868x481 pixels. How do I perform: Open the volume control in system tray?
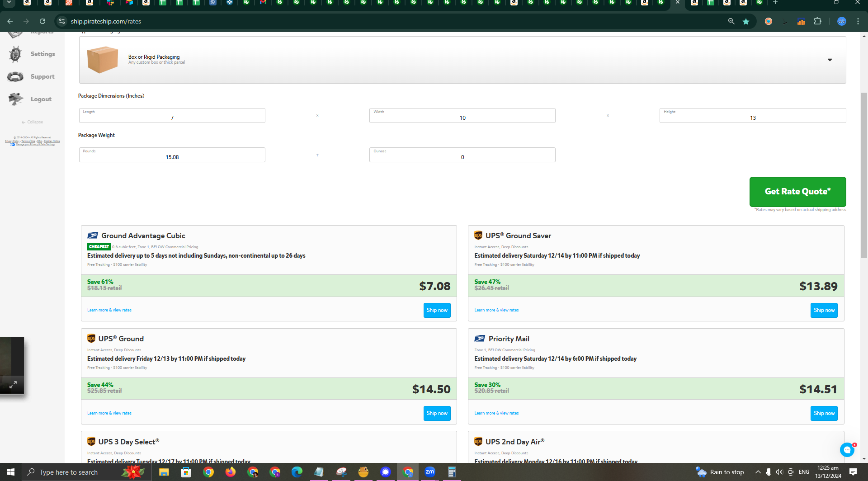click(x=779, y=472)
